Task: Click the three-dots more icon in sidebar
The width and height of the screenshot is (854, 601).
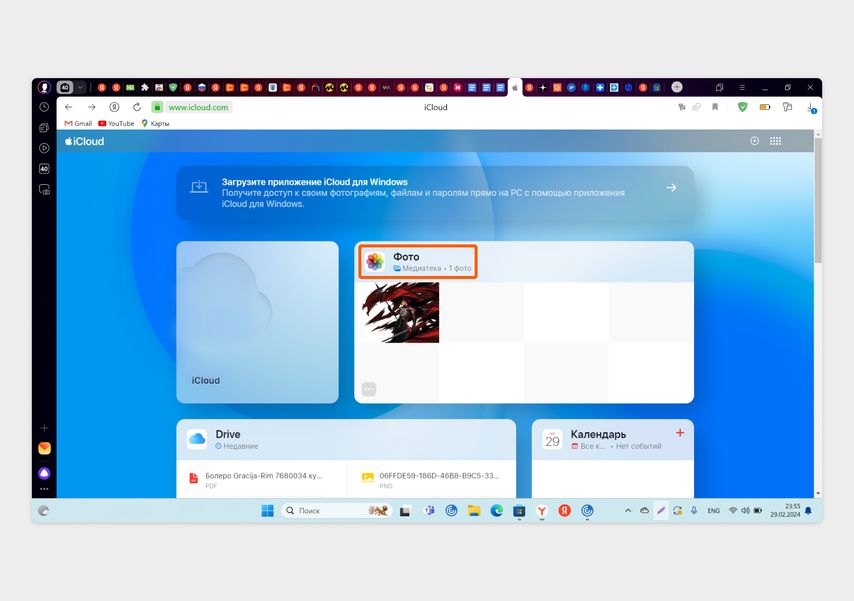Action: click(x=44, y=489)
